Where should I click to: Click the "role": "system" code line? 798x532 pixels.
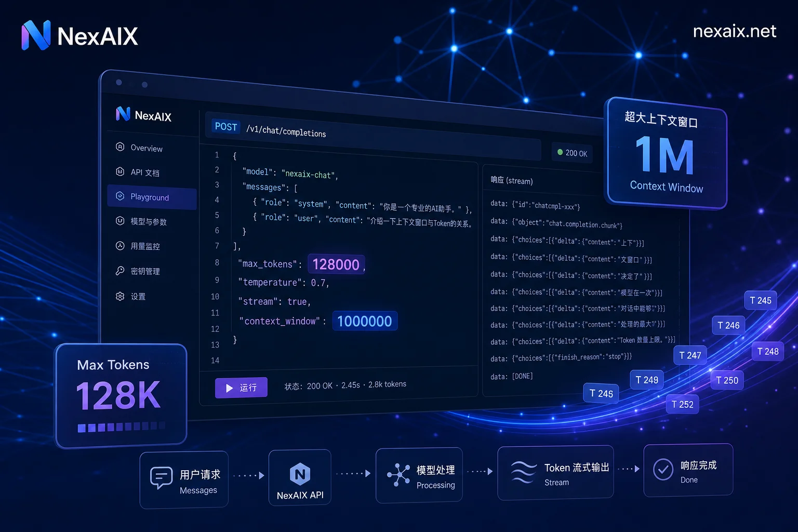coord(362,206)
